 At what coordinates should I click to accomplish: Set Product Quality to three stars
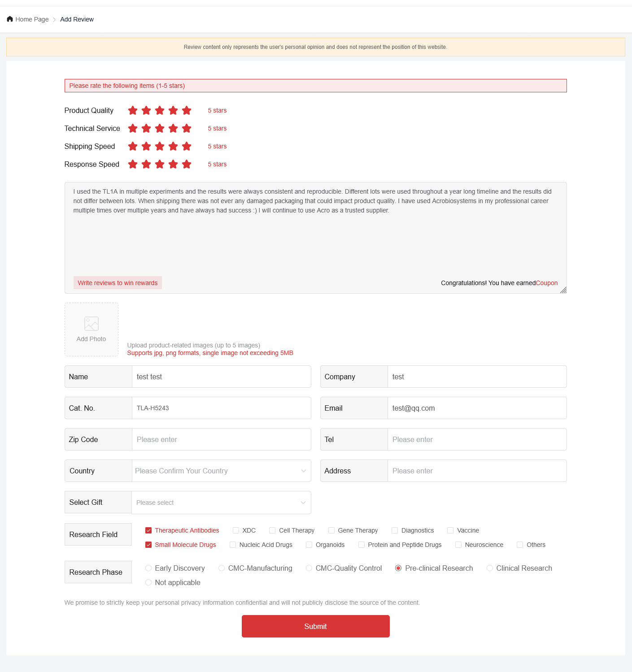160,110
